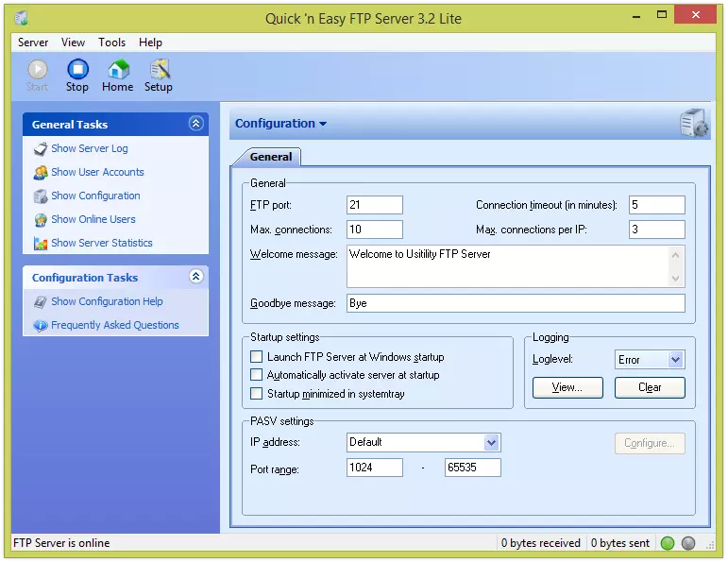Check Automatically activate server at startup
This screenshot has height=562, width=728.
pos(257,375)
